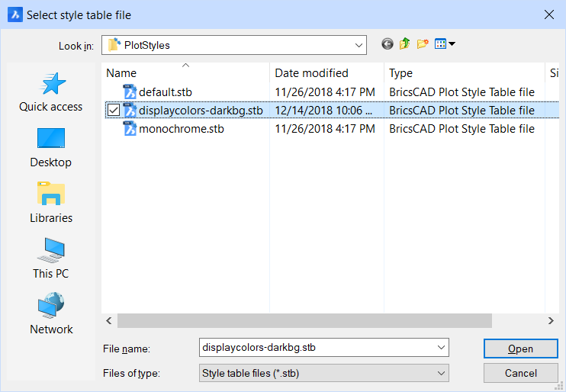Go to Desktop location
This screenshot has height=392, width=566.
[x=51, y=148]
